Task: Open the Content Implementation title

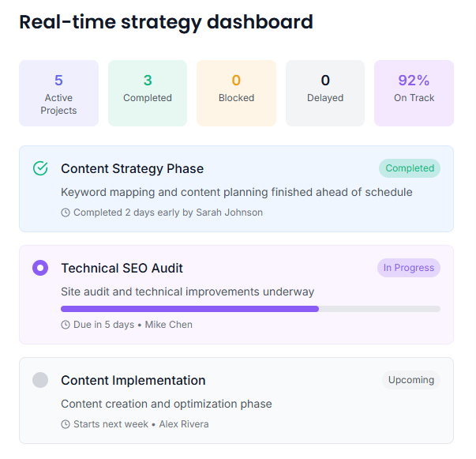Action: 133,380
